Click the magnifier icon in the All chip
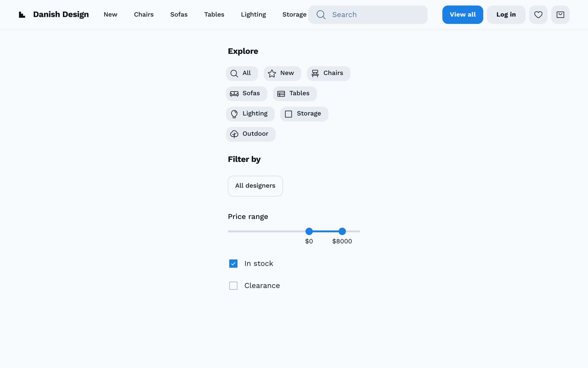The height and width of the screenshot is (368, 588). tap(234, 74)
